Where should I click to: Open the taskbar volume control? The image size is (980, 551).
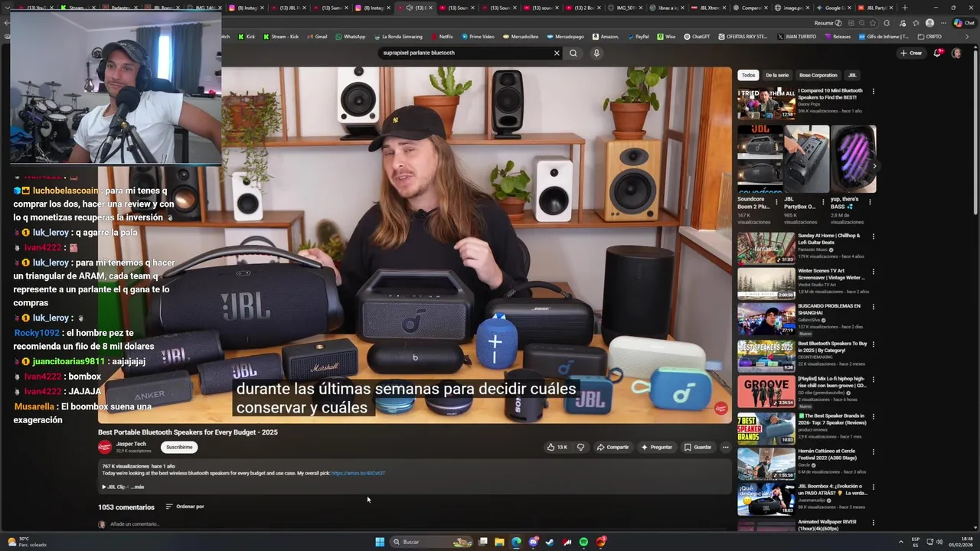click(x=940, y=542)
